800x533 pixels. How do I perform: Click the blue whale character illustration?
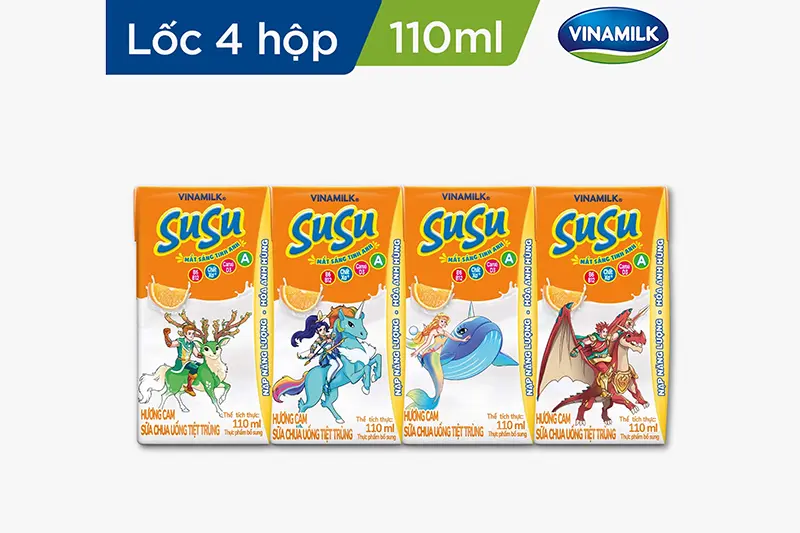pyautogui.click(x=477, y=348)
